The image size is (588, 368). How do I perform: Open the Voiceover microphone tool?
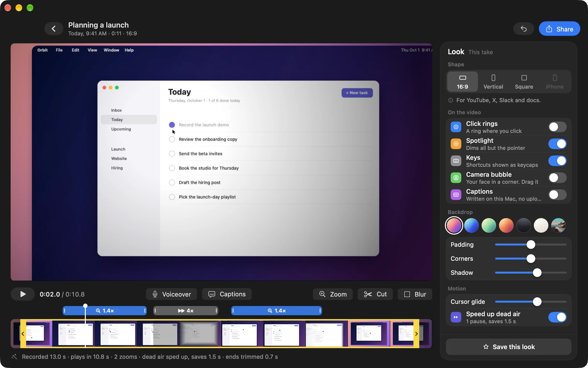pos(172,294)
